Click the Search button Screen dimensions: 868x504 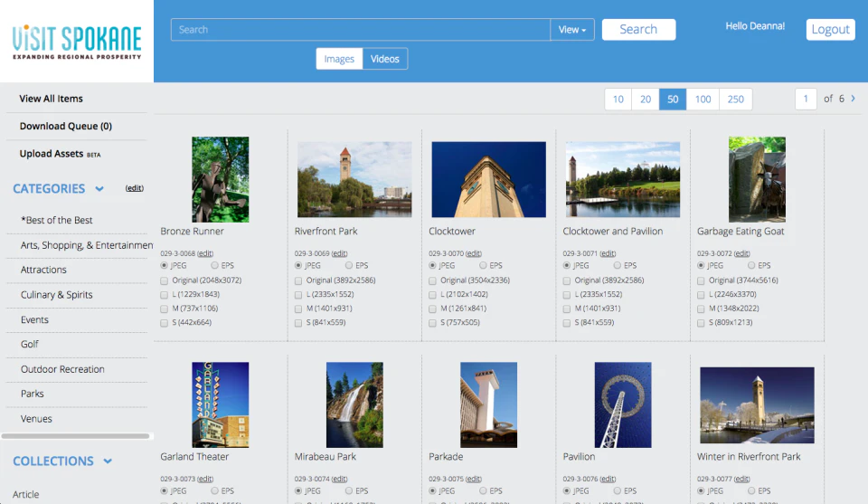coord(638,29)
